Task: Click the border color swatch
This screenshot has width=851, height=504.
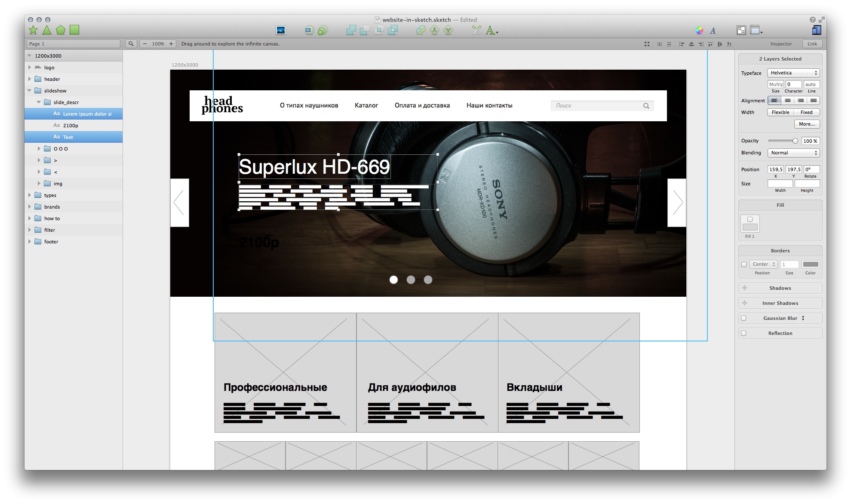Action: [810, 264]
